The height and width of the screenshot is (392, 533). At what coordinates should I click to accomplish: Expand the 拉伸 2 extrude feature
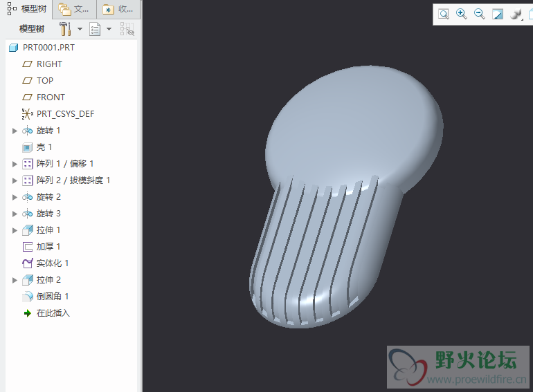point(15,280)
